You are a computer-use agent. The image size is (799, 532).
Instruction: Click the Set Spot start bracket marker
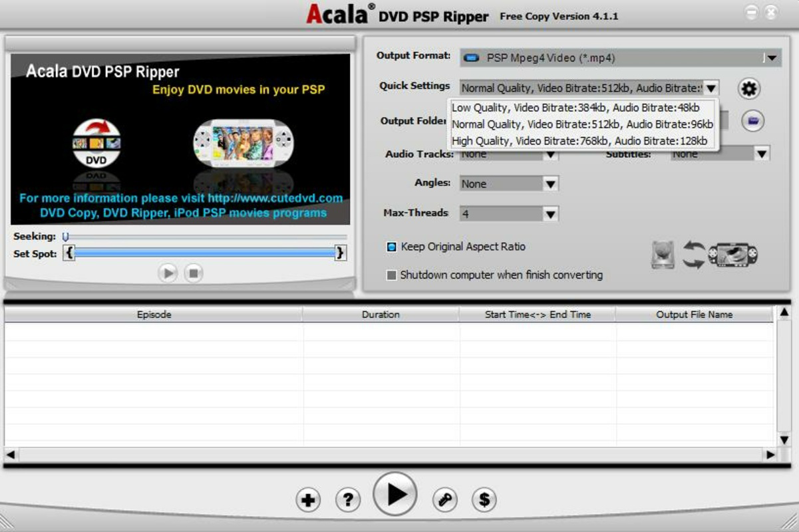69,253
